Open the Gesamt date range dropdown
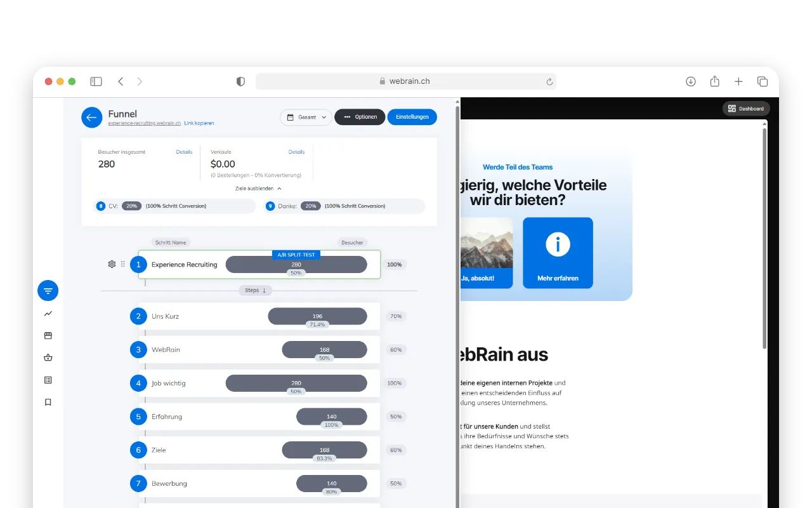The width and height of the screenshot is (812, 508). pyautogui.click(x=306, y=117)
